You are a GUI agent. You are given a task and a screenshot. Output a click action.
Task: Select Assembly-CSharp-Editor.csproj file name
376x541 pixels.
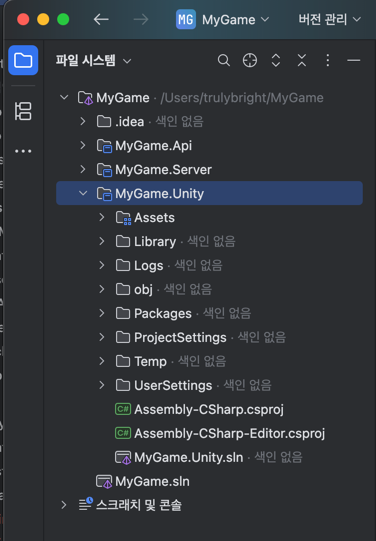230,433
